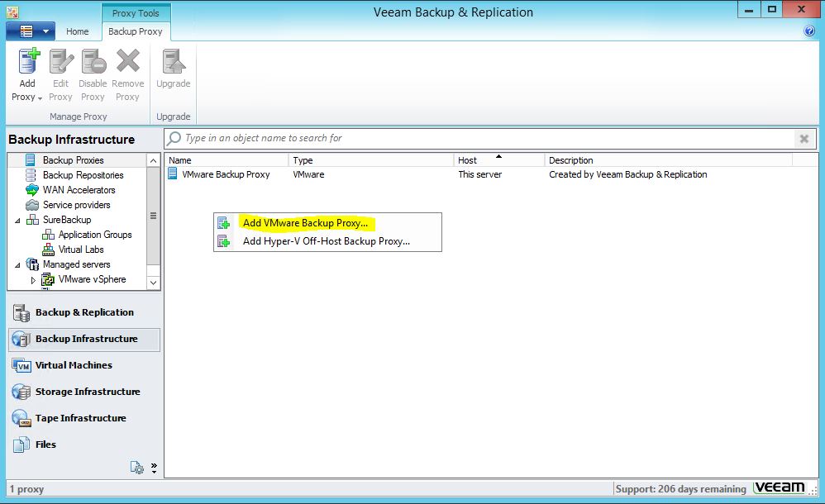Screen dimensions: 825x504
Task: Sort by the Host column header
Action: pos(498,160)
